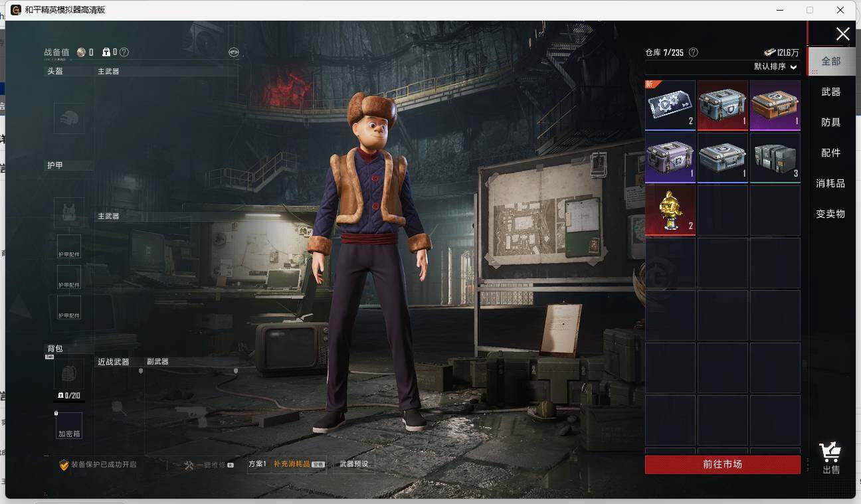Select the blue crate in the second row
This screenshot has height=504, width=861.
coord(723,157)
